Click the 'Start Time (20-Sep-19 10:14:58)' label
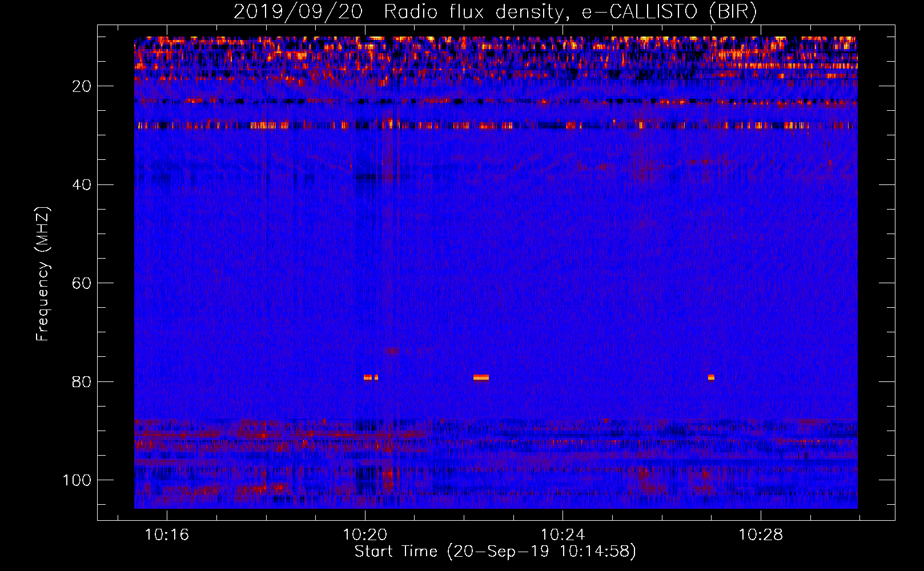 pyautogui.click(x=495, y=552)
